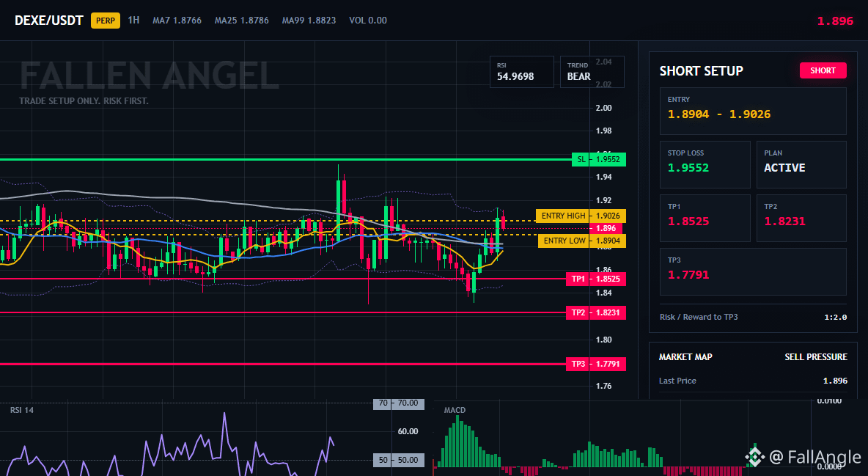Click the MACD pane label
The width and height of the screenshot is (868, 476).
tap(455, 410)
